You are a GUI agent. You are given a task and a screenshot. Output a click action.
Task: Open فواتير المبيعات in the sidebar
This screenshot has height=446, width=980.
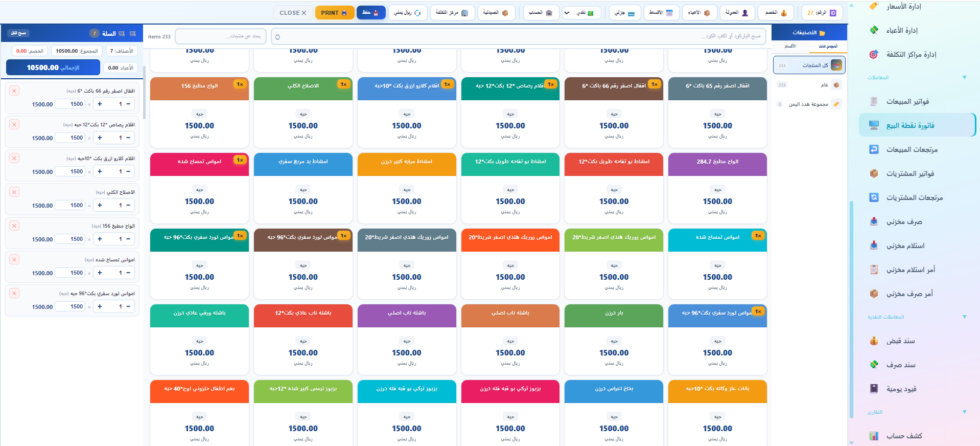[907, 102]
